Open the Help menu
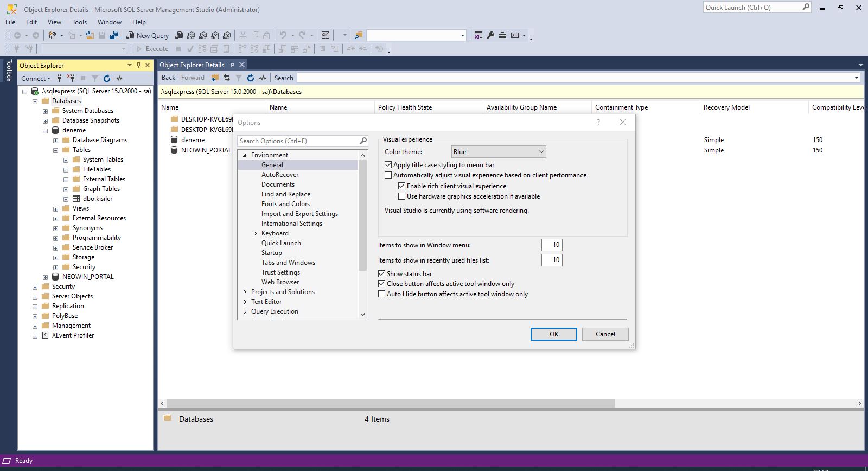 click(x=139, y=22)
